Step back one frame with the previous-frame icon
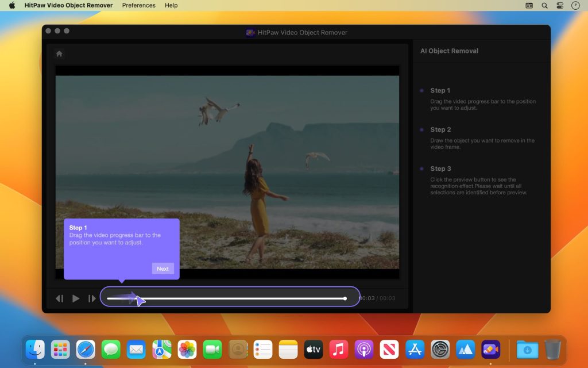This screenshot has height=368, width=588. tap(59, 298)
